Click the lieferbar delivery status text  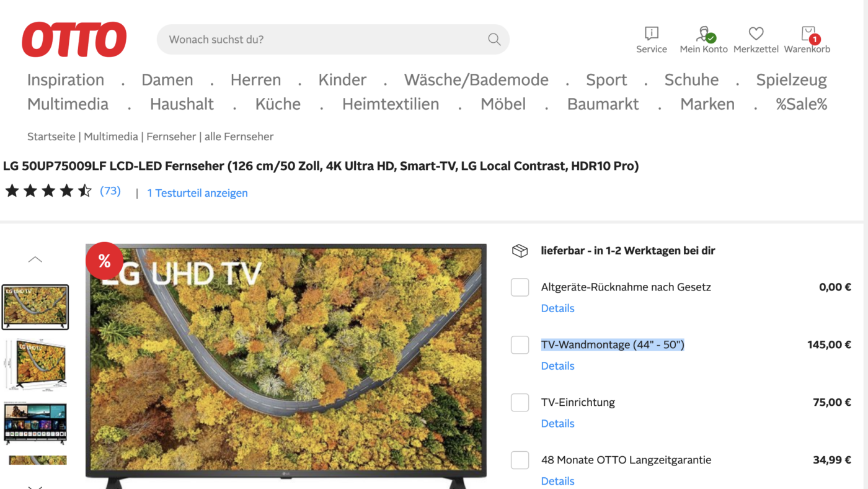coord(628,251)
